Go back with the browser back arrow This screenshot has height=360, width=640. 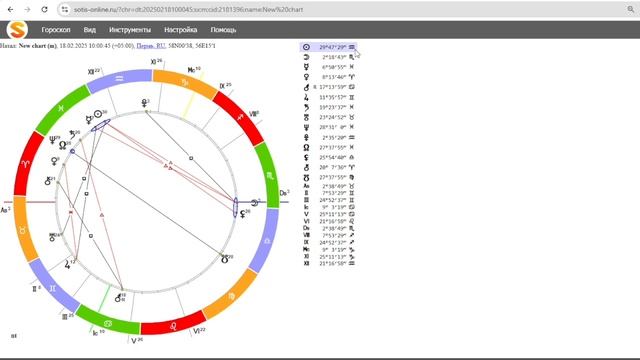[x=10, y=9]
